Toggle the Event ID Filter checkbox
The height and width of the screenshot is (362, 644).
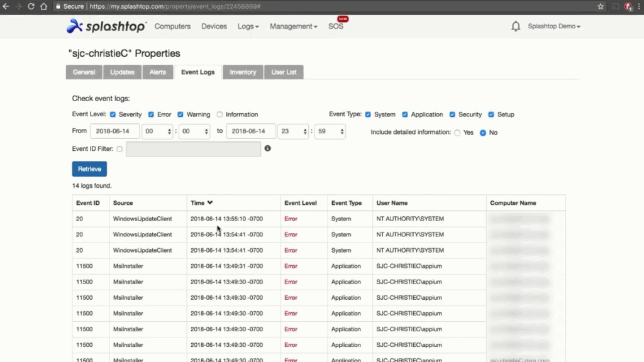[x=119, y=149]
